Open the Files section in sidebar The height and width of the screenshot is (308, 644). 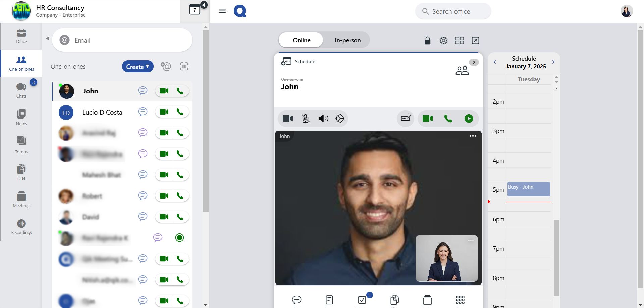[x=21, y=172]
